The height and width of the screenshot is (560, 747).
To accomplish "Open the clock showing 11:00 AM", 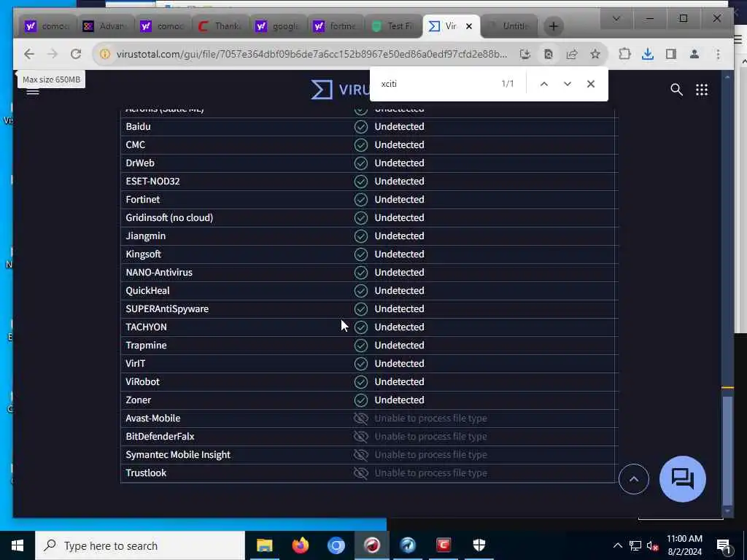I will (x=684, y=545).
